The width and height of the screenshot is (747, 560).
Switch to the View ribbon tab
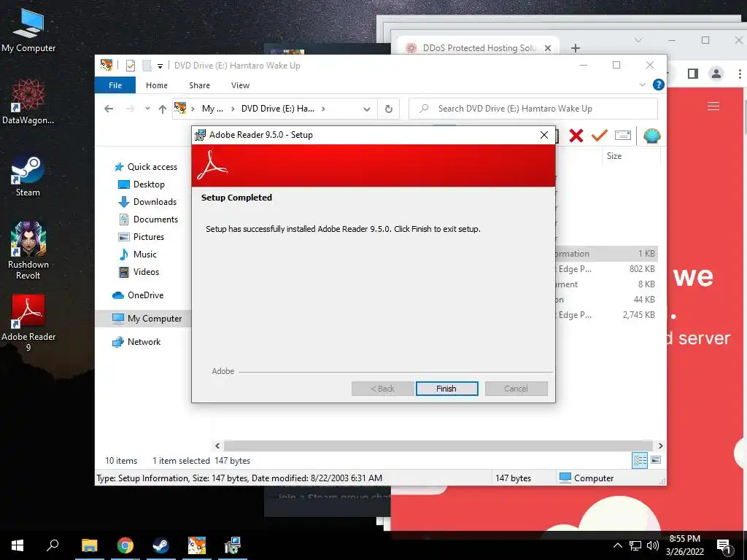point(240,85)
